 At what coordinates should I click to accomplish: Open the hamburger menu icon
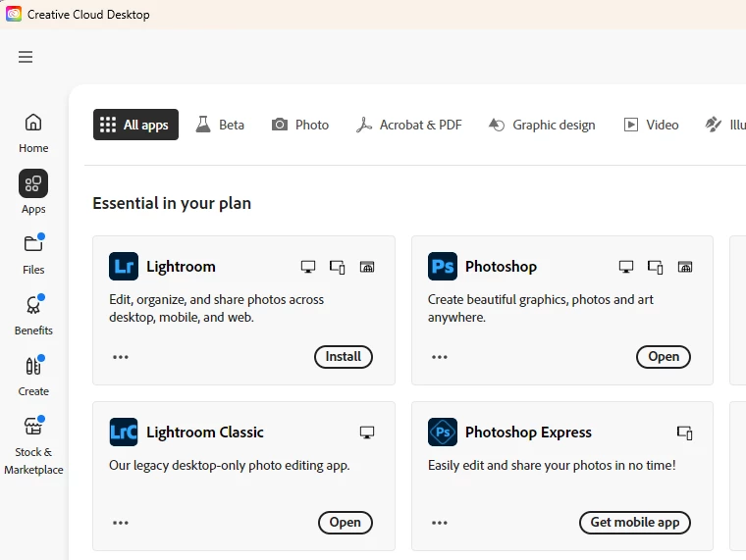point(26,57)
